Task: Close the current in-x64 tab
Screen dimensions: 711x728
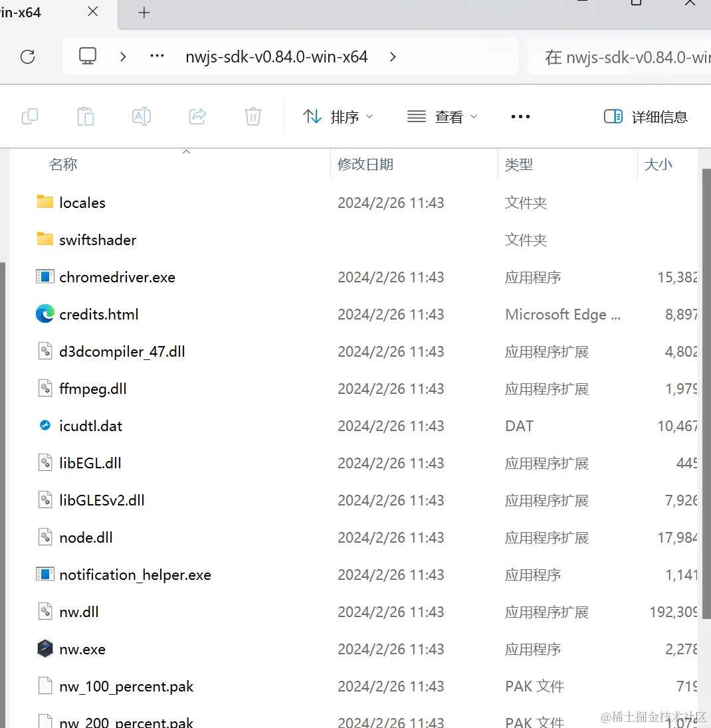Action: [x=93, y=11]
